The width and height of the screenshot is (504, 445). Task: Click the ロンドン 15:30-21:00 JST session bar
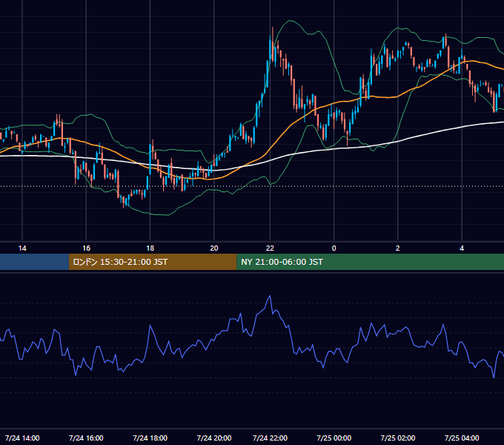153,262
